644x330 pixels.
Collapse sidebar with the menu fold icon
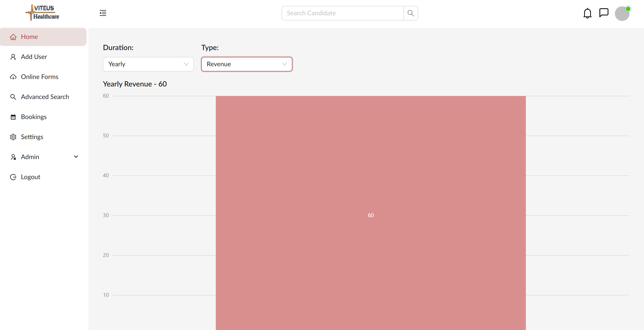coord(103,13)
